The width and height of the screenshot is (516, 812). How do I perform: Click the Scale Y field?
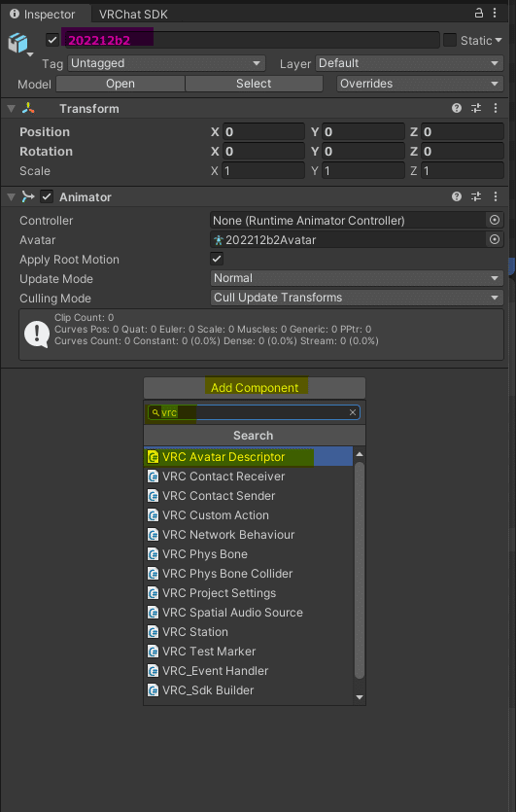[362, 170]
